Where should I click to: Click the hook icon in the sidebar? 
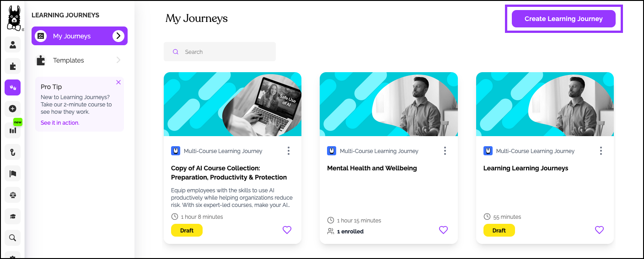[13, 152]
